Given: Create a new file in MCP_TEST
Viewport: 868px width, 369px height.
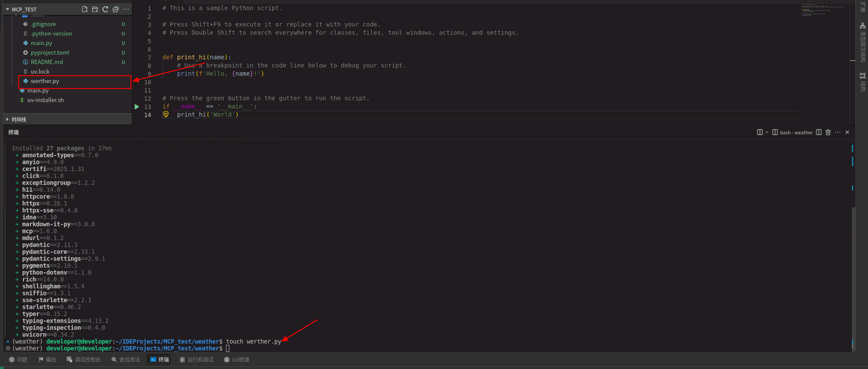Looking at the screenshot, I should coord(85,9).
